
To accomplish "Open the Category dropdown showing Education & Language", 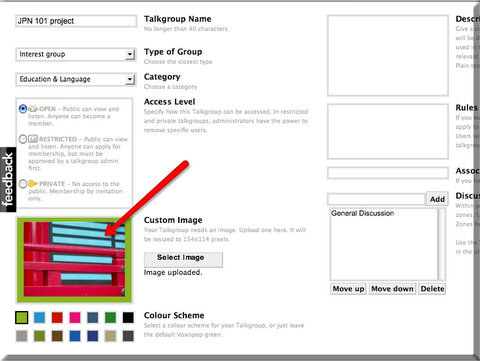I will coord(76,79).
